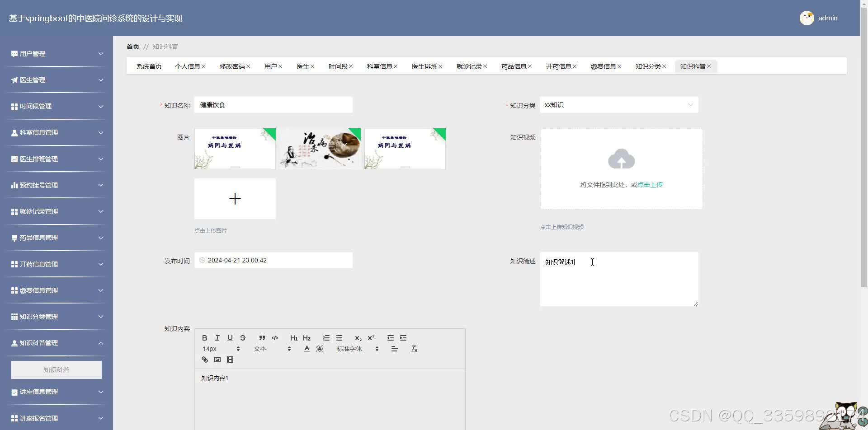The image size is (868, 430).
Task: Insert a blockquote in the content editor
Action: [262, 337]
